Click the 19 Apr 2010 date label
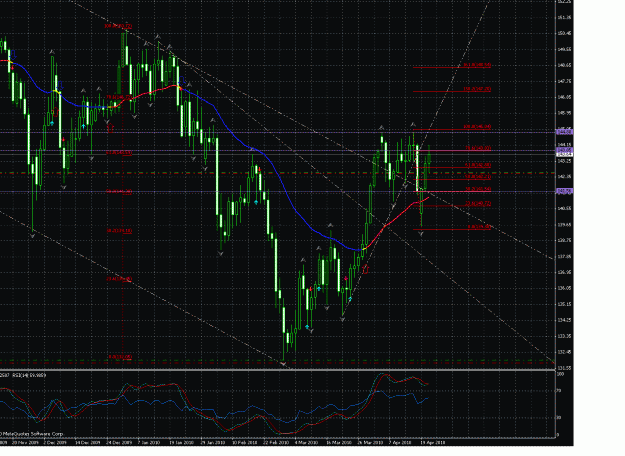Screen dimensions: 625x456 [433, 442]
